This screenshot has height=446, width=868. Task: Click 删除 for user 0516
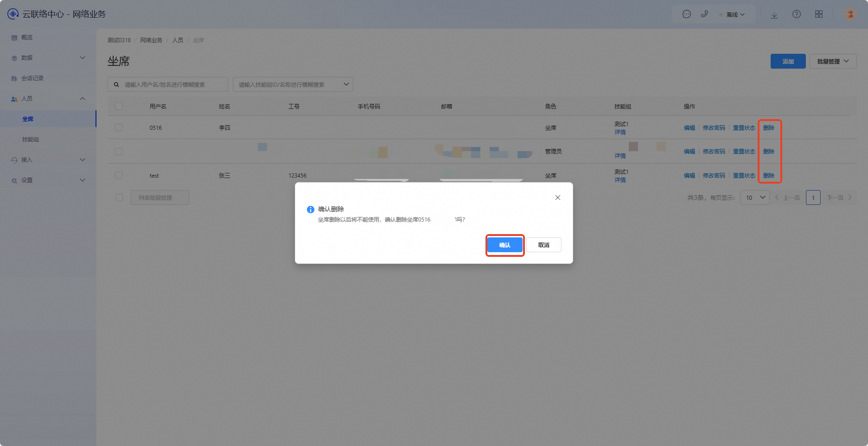tap(769, 128)
